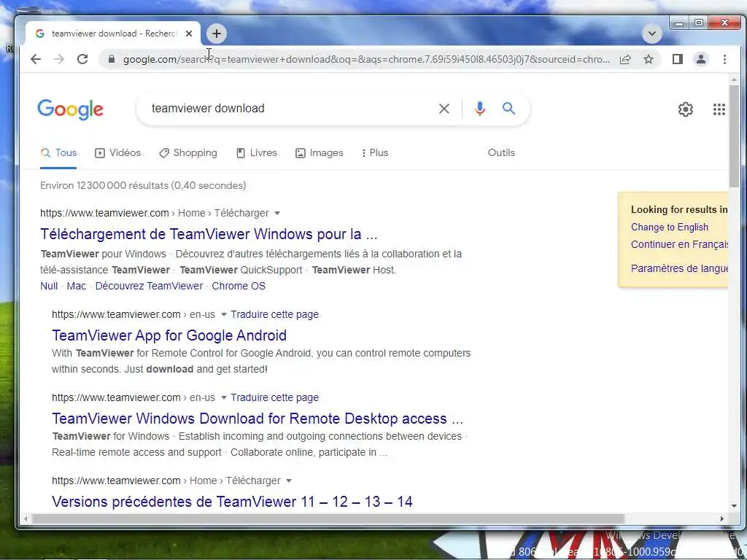This screenshot has width=747, height=560.
Task: Open the Outils search tools
Action: coord(501,152)
